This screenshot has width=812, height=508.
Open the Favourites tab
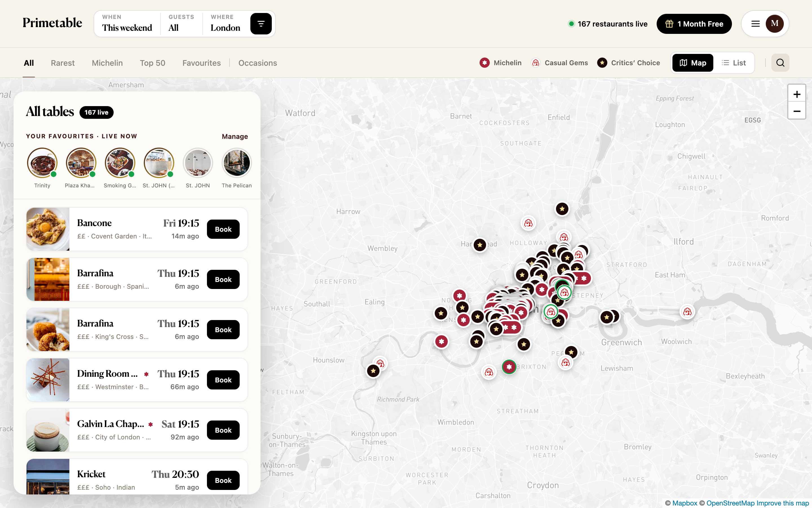(x=202, y=63)
